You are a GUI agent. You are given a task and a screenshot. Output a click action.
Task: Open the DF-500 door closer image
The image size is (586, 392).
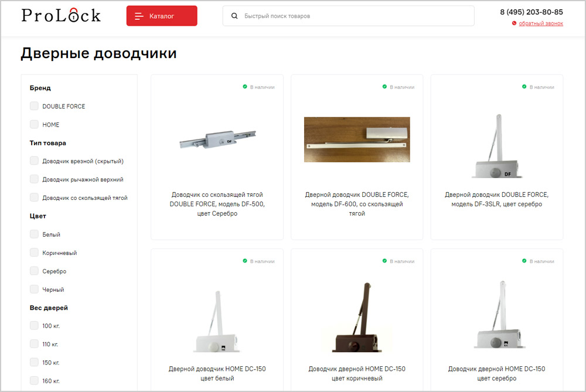click(x=217, y=139)
